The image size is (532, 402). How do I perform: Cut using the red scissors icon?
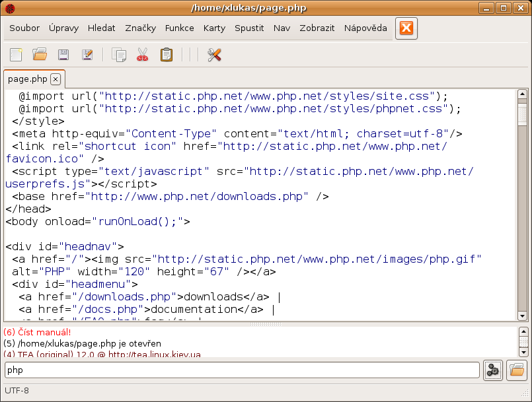pos(143,55)
